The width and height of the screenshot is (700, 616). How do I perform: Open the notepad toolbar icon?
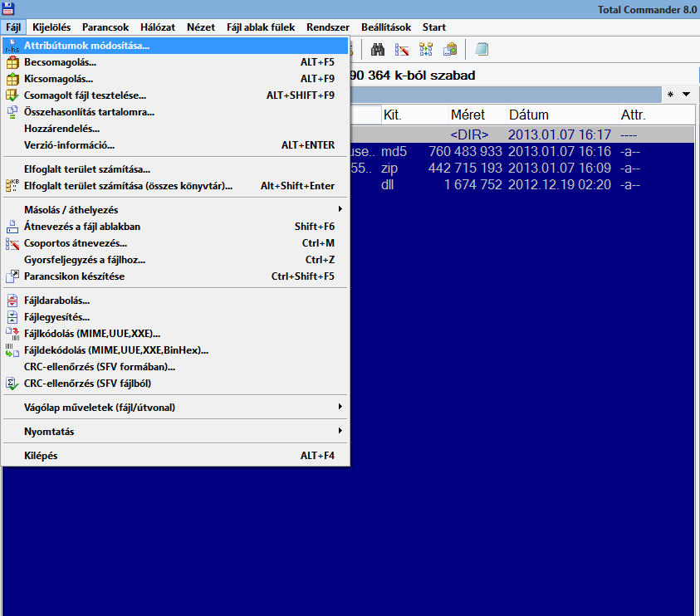(x=482, y=49)
